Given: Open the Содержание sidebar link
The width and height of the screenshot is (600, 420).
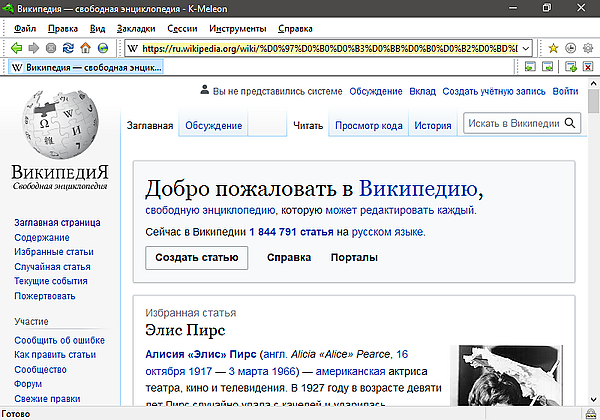Looking at the screenshot, I should 42,238.
